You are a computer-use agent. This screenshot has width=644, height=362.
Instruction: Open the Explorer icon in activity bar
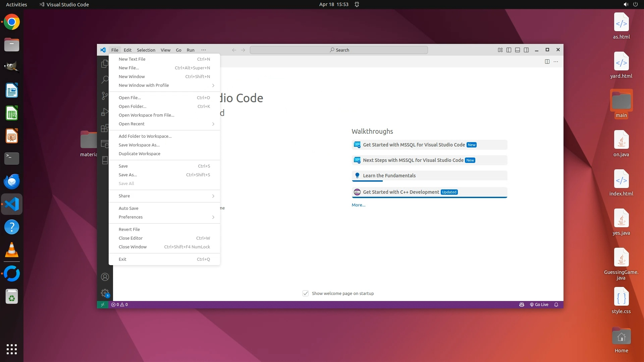105,63
